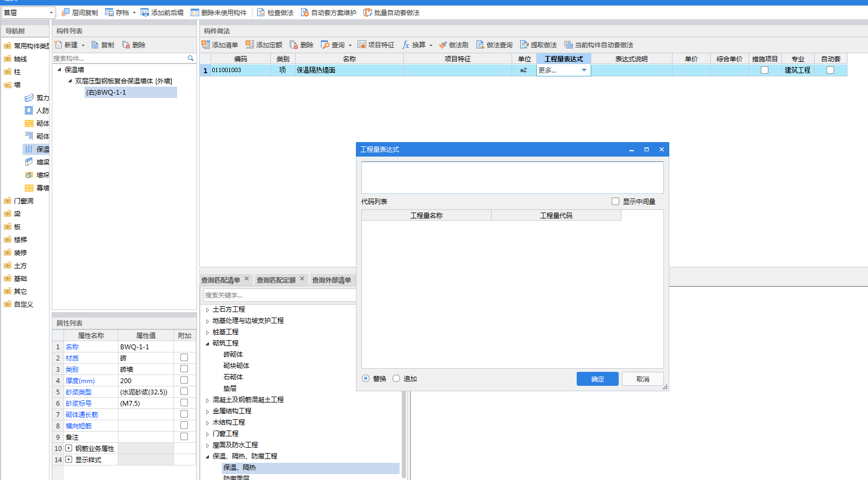Click expression text box in dialog

tap(513, 177)
